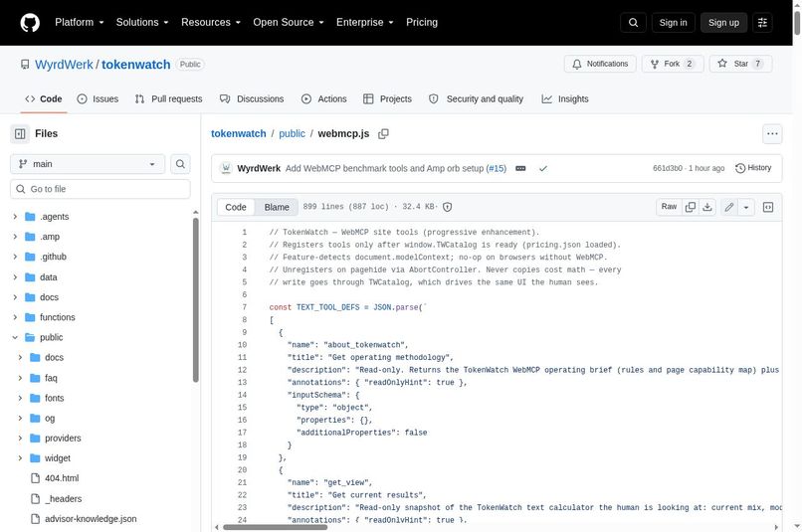Open the og folder in the tree
Screen dimensions: 802x532
pos(50,418)
